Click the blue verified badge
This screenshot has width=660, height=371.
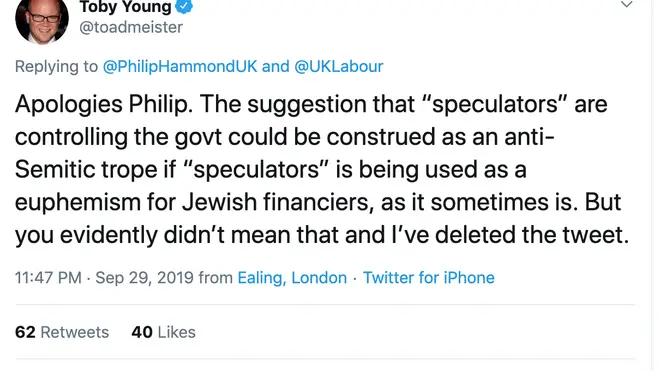[x=184, y=6]
